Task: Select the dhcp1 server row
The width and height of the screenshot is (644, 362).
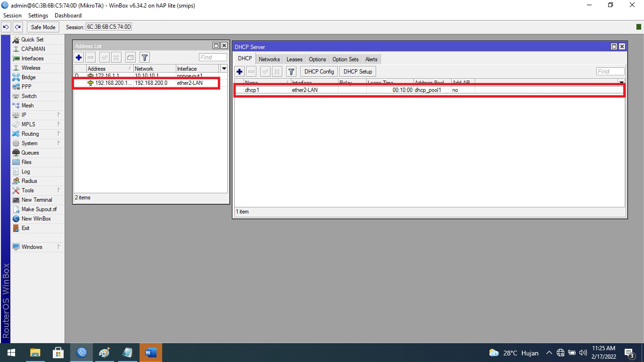Action: [429, 90]
